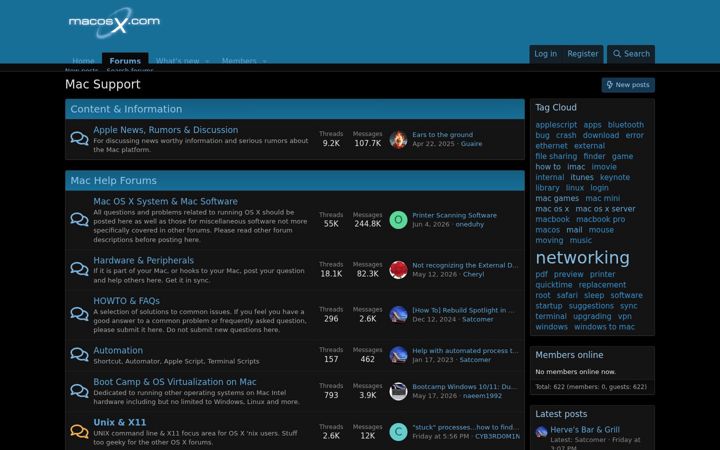Viewport: 720px width, 450px height.
Task: Expand the What's new dropdown arrow
Action: point(207,61)
